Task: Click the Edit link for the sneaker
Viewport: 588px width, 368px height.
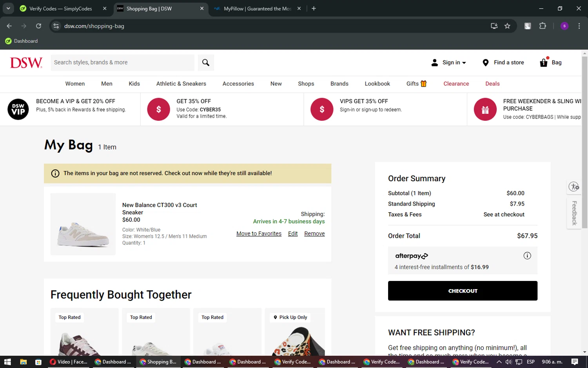Action: tap(293, 234)
